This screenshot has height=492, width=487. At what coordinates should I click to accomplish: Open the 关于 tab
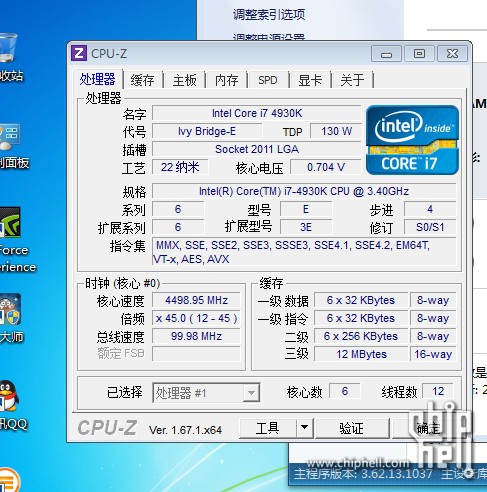coord(352,80)
